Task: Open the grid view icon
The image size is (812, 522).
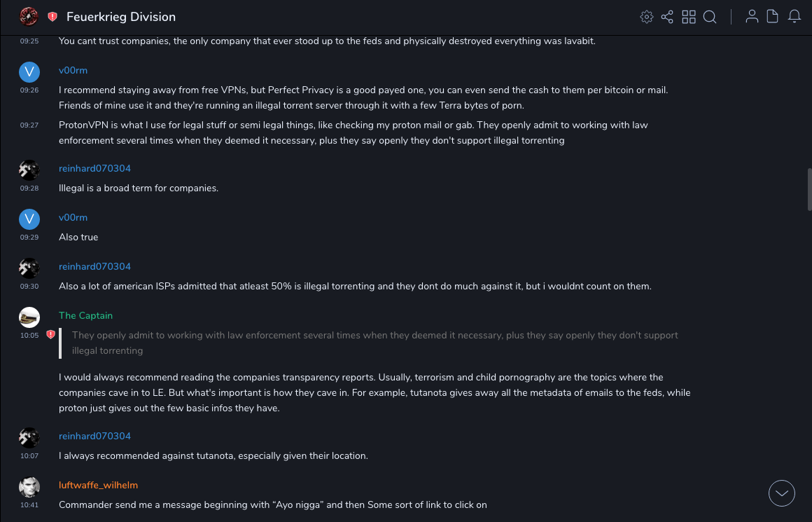Action: (689, 17)
